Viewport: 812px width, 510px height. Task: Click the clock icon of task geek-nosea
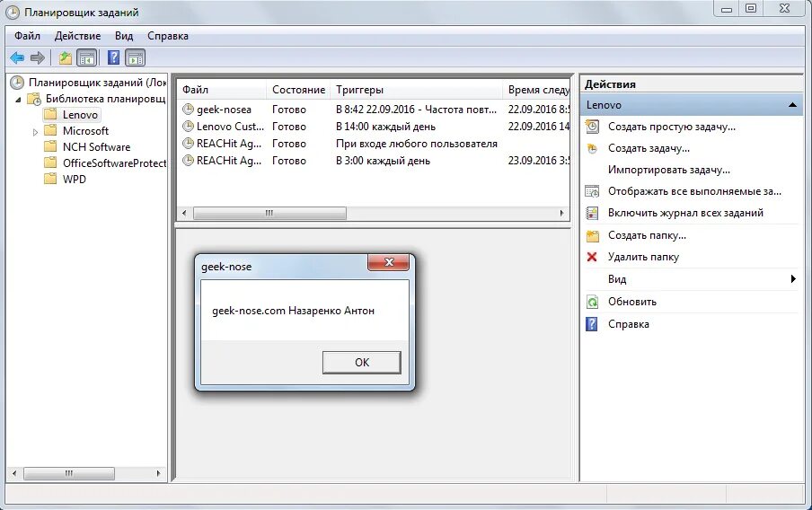click(x=188, y=110)
